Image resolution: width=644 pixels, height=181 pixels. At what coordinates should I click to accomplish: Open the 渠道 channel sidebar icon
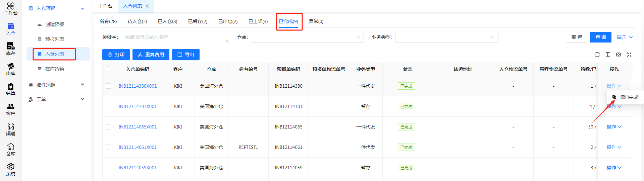pos(11,129)
